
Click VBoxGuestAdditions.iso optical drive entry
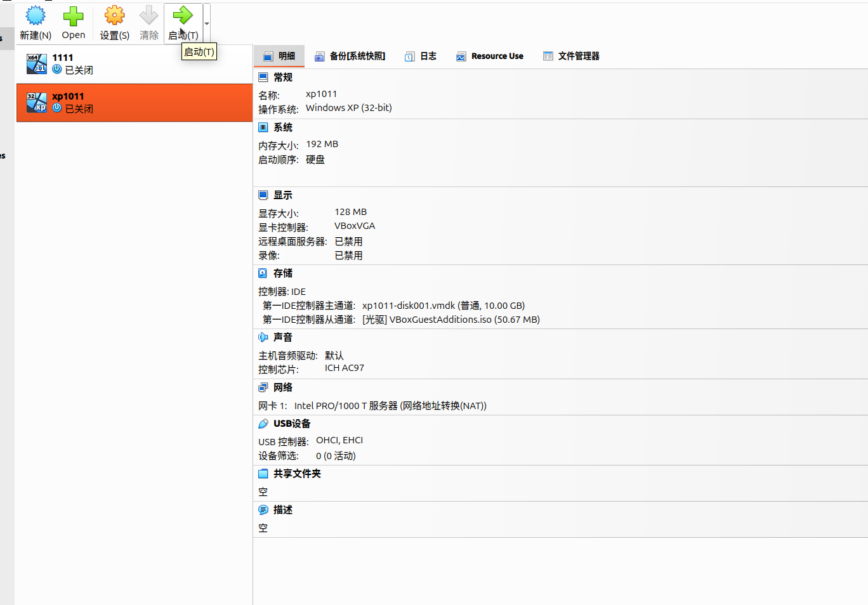(x=451, y=320)
